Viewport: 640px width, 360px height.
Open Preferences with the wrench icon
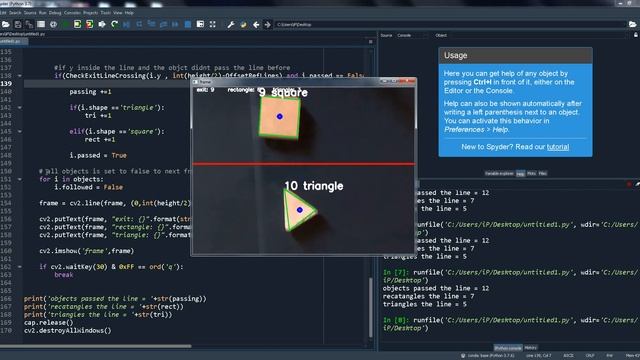pos(231,24)
